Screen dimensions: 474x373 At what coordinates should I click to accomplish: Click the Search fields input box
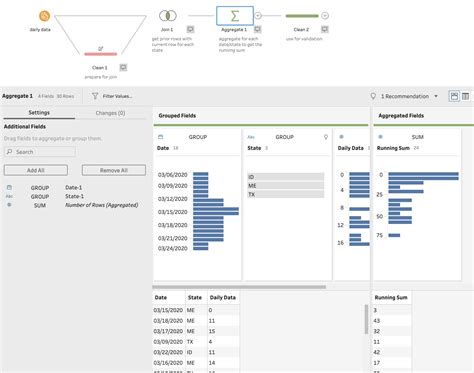click(40, 152)
